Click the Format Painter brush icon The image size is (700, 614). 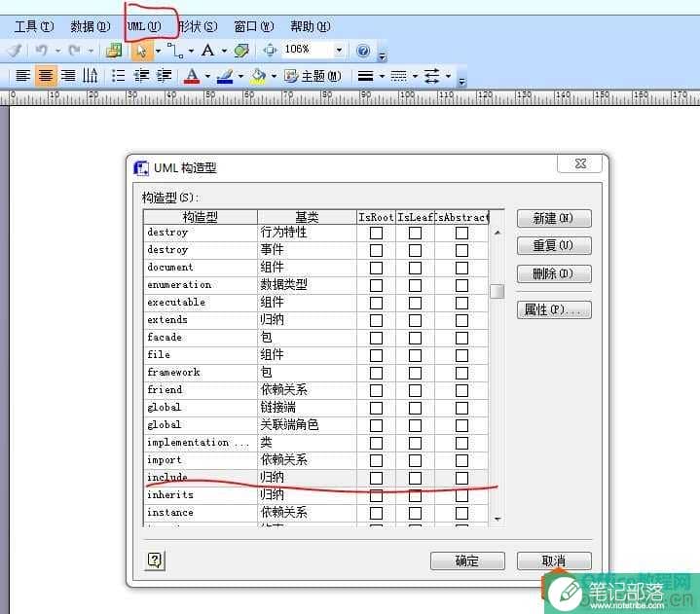[x=15, y=51]
